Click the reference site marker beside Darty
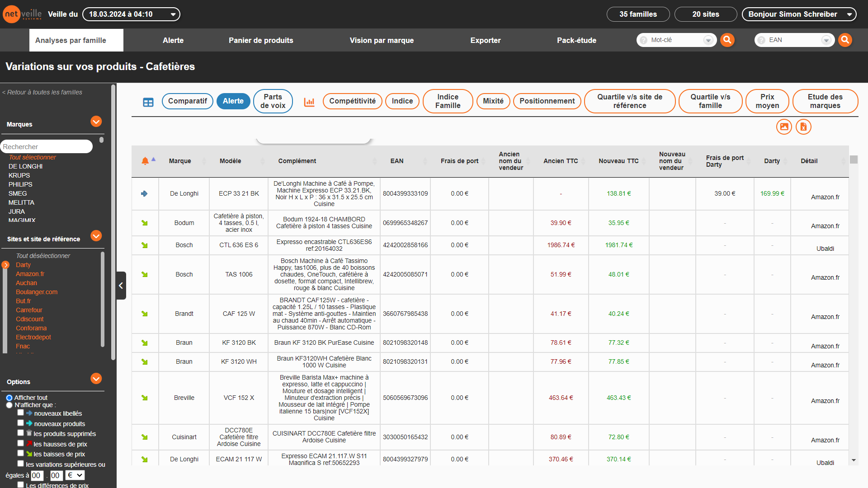Image resolution: width=868 pixels, height=488 pixels. pyautogui.click(x=5, y=265)
